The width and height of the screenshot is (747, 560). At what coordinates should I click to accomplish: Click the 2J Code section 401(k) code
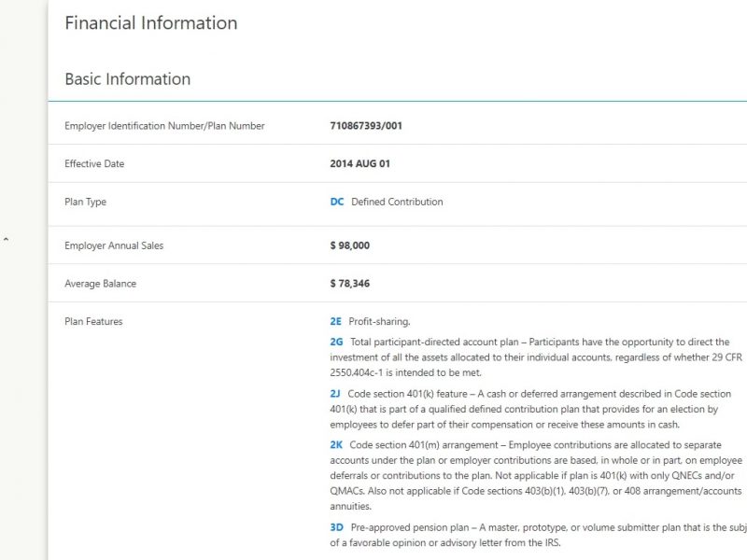click(x=336, y=395)
